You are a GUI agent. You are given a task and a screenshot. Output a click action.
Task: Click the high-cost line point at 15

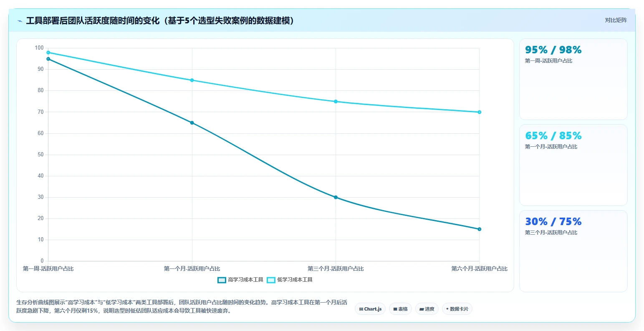point(479,229)
